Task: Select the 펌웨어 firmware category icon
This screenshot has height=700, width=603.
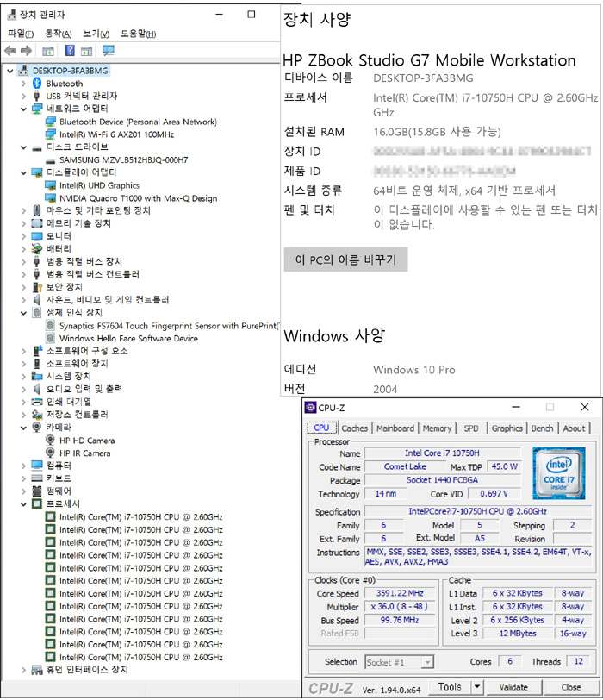Action: click(x=37, y=491)
